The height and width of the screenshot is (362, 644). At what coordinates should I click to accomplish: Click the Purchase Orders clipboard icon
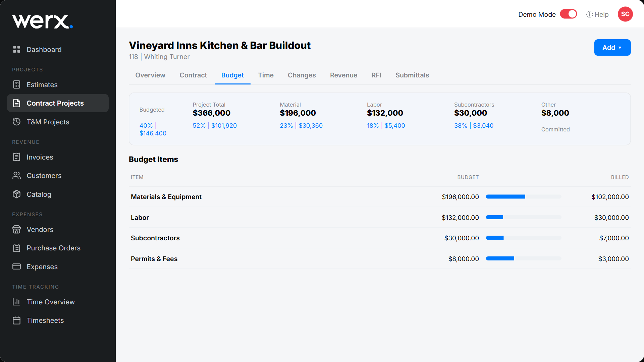pyautogui.click(x=16, y=248)
